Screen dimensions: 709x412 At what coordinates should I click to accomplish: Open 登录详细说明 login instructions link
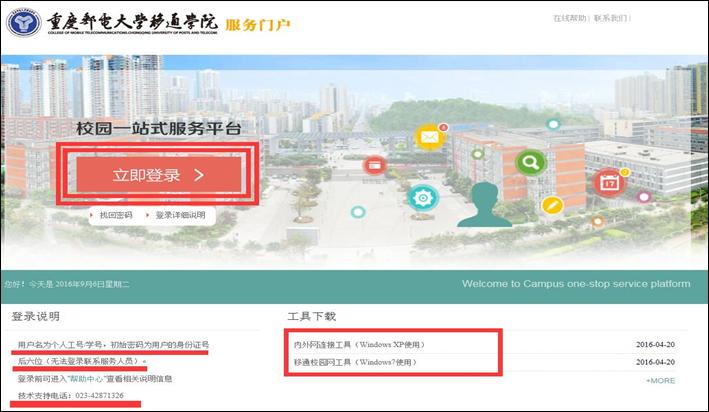point(180,215)
